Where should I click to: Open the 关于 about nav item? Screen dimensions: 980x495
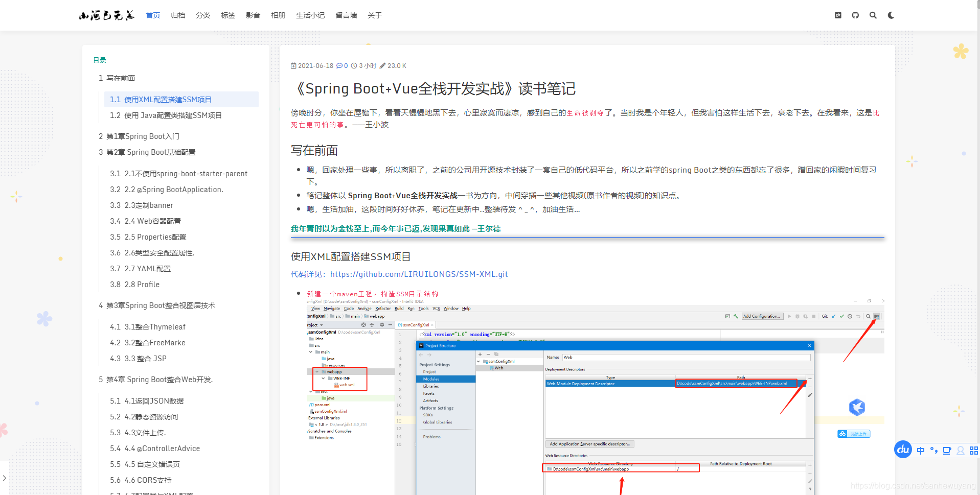coord(375,15)
